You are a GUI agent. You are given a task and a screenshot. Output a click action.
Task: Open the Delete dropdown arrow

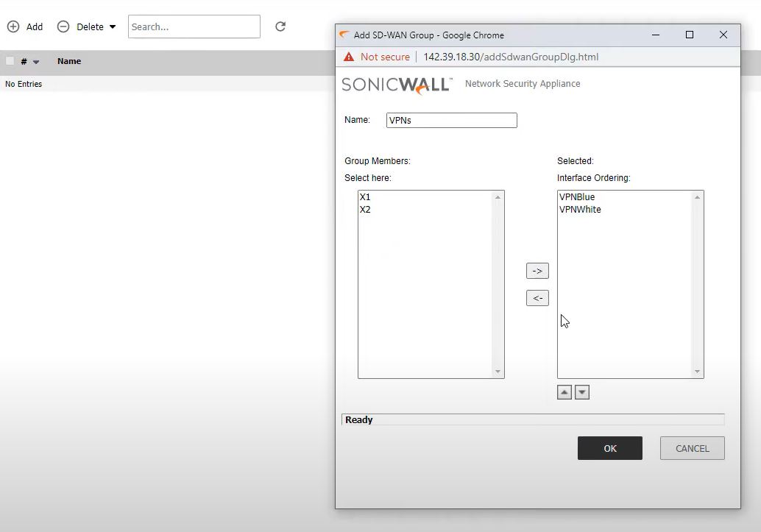coord(113,27)
